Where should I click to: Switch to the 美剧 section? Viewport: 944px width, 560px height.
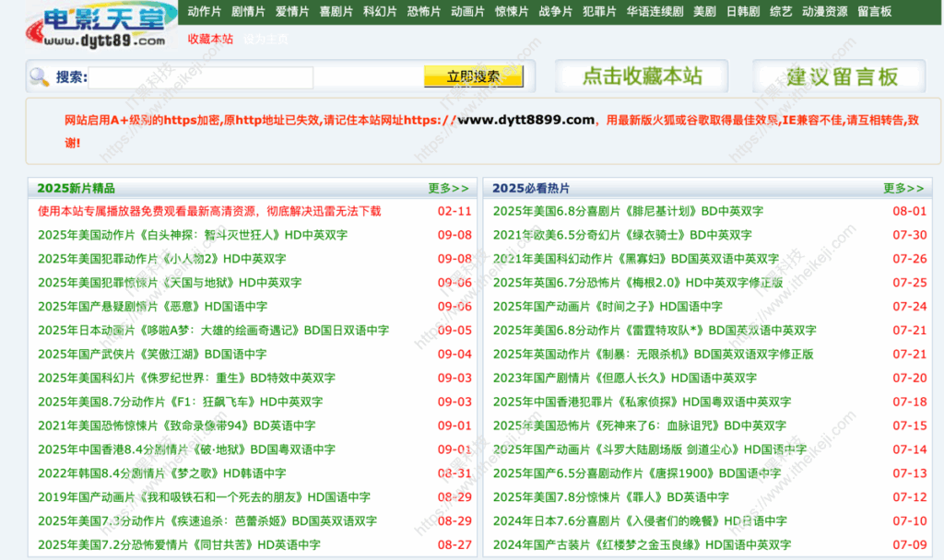pos(706,13)
